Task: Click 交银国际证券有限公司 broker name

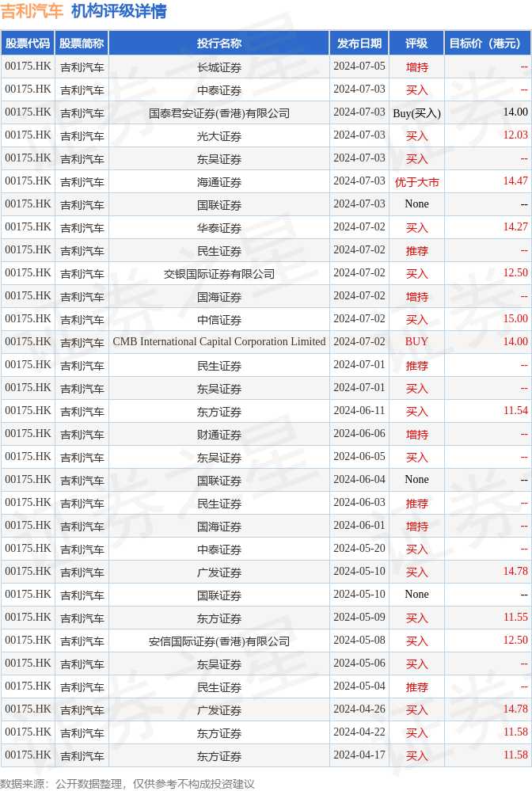Action: click(218, 274)
